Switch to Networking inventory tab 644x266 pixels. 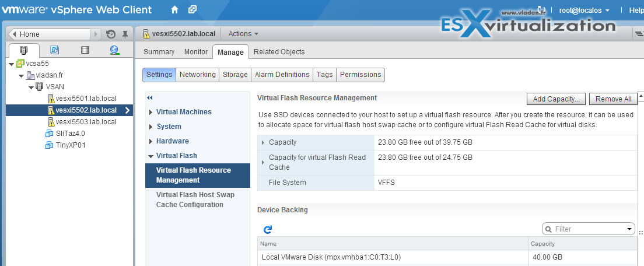pyautogui.click(x=114, y=50)
